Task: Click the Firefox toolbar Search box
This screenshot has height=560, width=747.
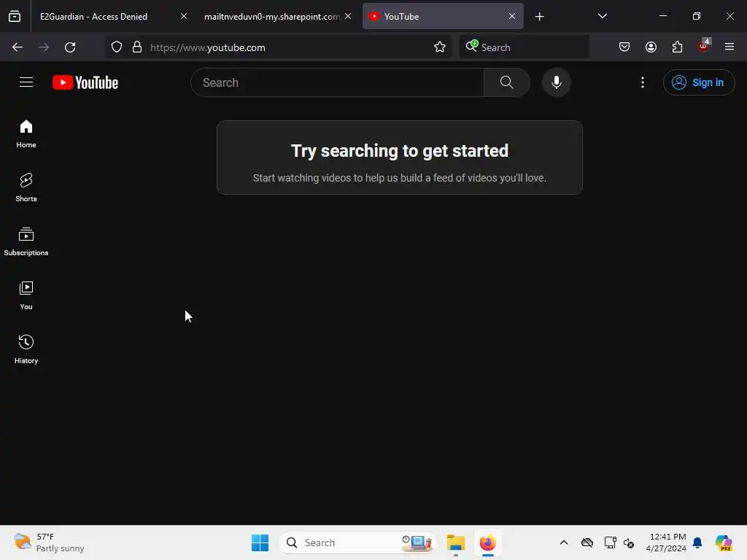Action: click(524, 47)
